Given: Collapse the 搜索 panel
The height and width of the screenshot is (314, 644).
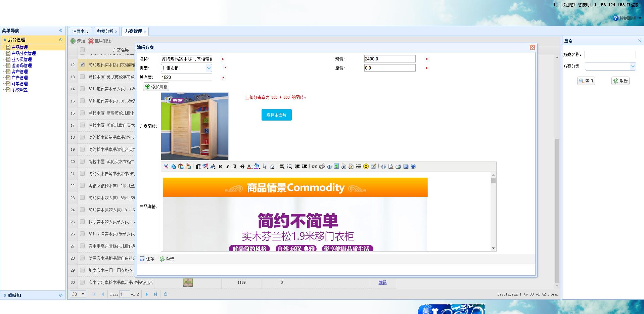Looking at the screenshot, I should pyautogui.click(x=640, y=41).
